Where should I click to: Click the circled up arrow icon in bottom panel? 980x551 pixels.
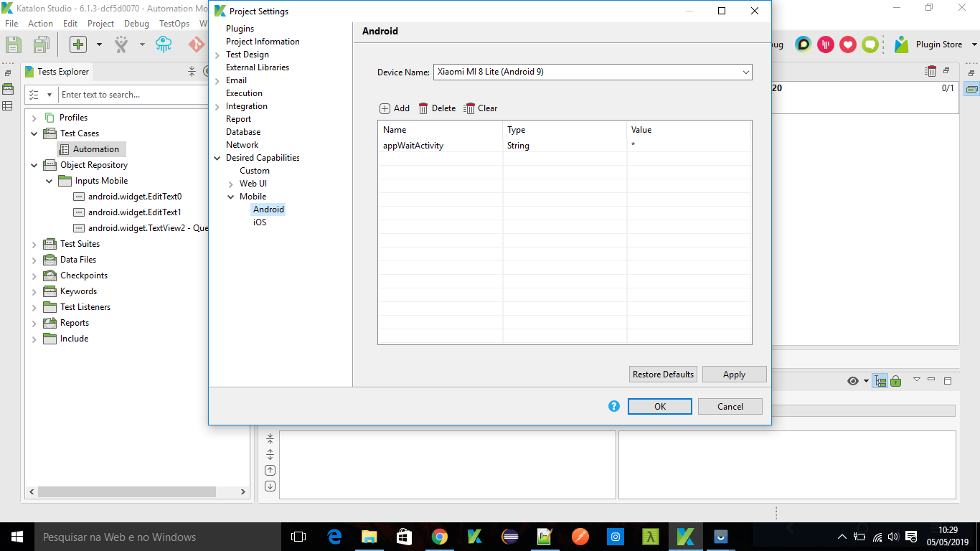click(270, 471)
